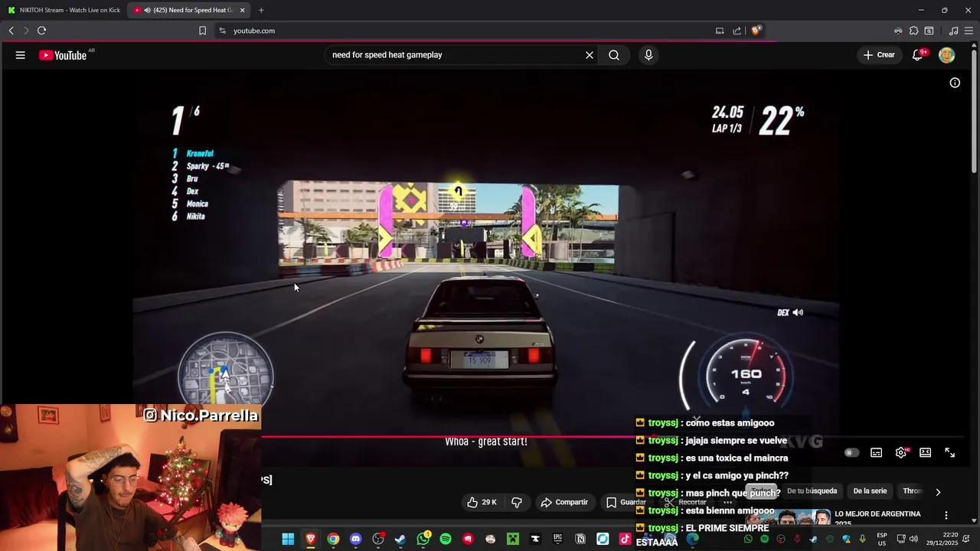The width and height of the screenshot is (980, 551).
Task: Open Spotify from the taskbar
Action: tap(446, 539)
